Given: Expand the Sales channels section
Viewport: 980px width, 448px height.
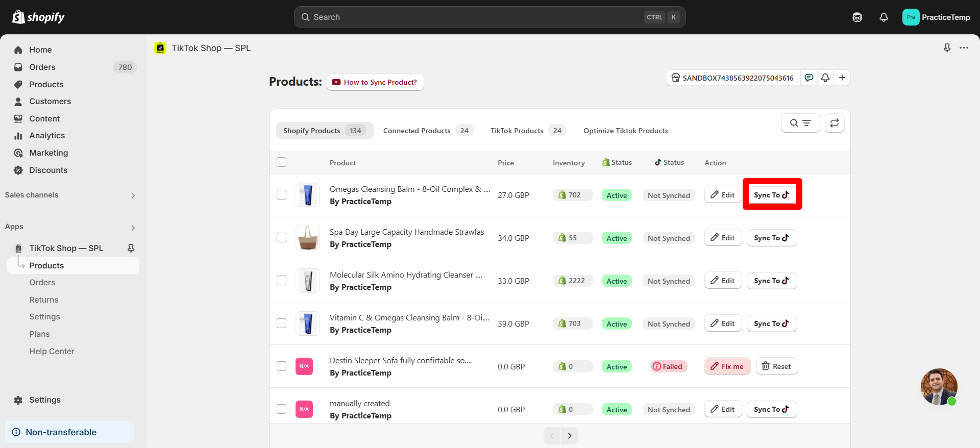Looking at the screenshot, I should [133, 195].
